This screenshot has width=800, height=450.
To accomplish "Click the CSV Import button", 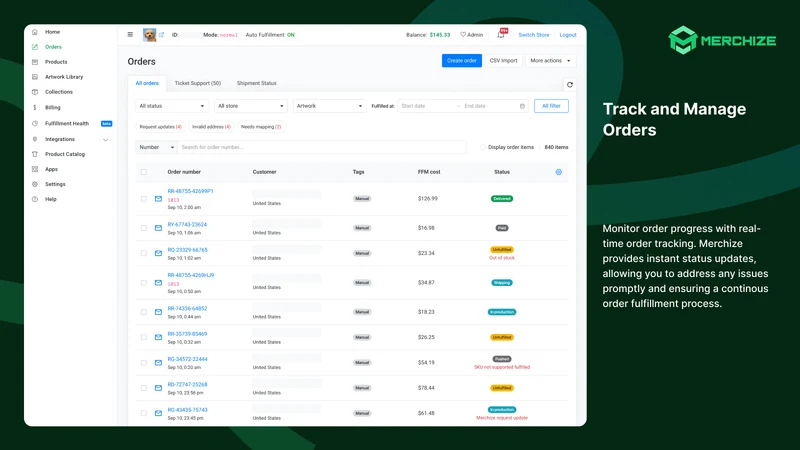I will pos(504,61).
